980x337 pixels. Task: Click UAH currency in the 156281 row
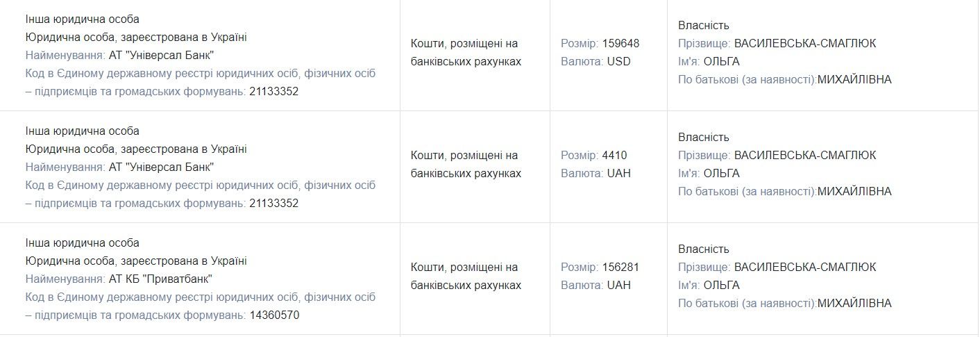pos(618,285)
